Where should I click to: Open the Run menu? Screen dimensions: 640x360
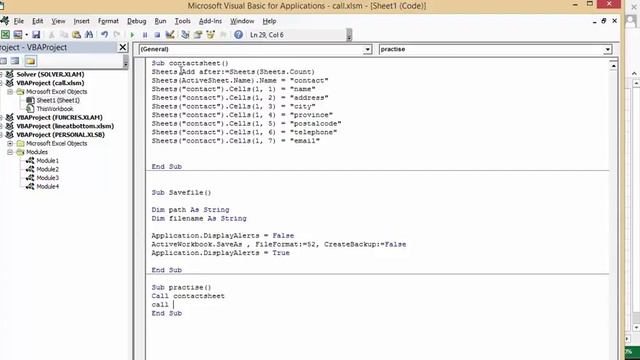[x=160, y=21]
